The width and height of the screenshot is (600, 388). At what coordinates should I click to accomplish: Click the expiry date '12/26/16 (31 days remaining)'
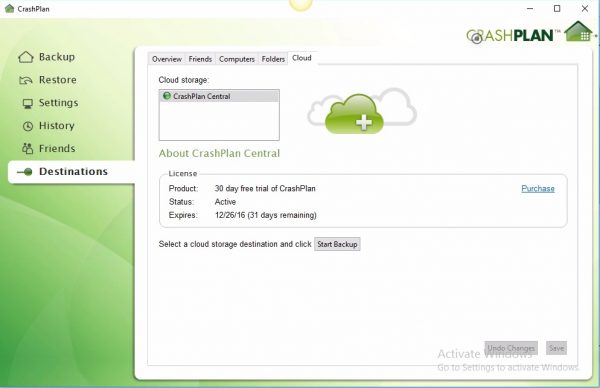266,215
